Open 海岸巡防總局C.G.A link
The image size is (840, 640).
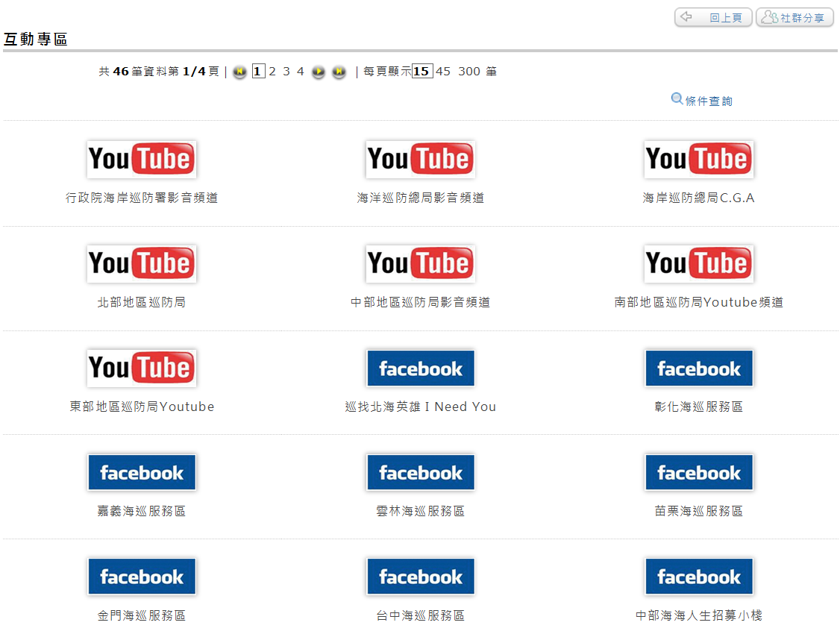click(698, 198)
